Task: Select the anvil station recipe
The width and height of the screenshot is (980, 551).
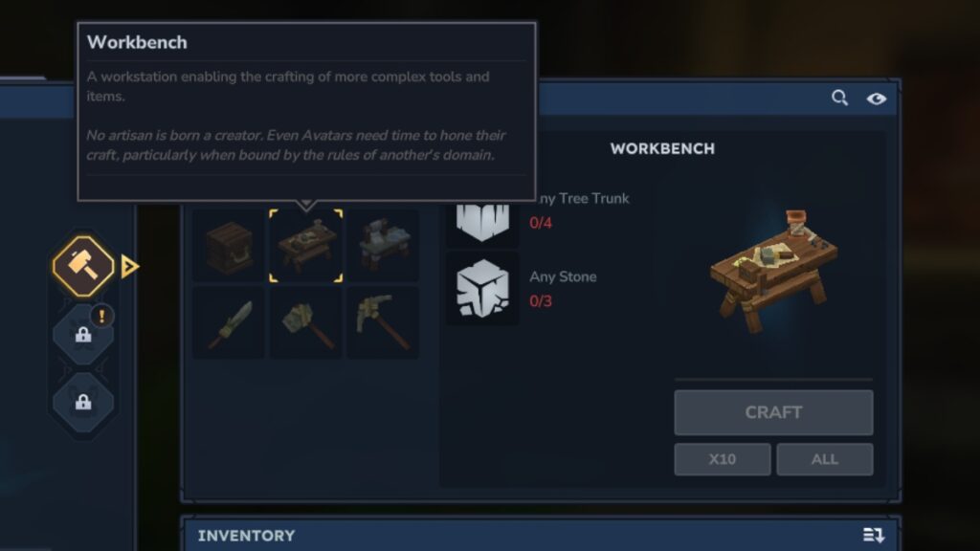Action: [x=383, y=246]
